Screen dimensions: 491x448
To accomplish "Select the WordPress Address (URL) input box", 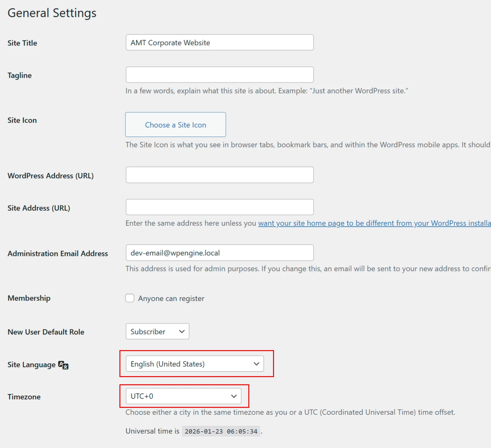I will 219,175.
